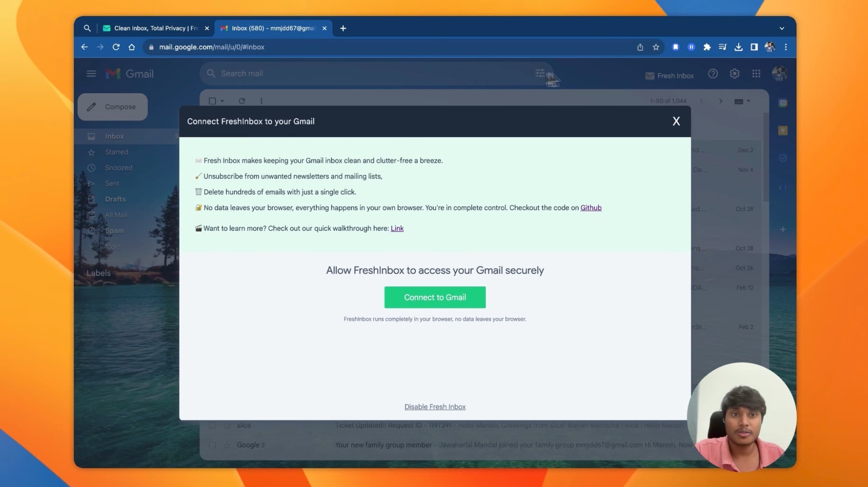Viewport: 868px width, 487px height.
Task: Select the Inbox (580) browser tab
Action: point(273,28)
